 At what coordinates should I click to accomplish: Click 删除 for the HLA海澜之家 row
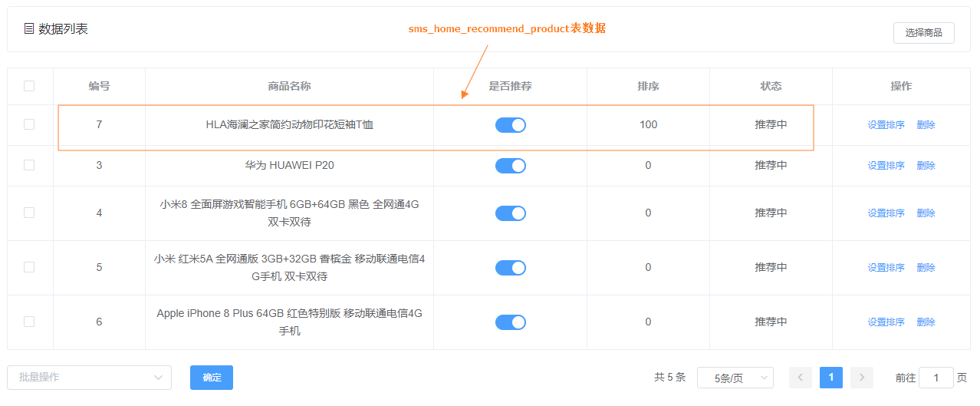(926, 125)
